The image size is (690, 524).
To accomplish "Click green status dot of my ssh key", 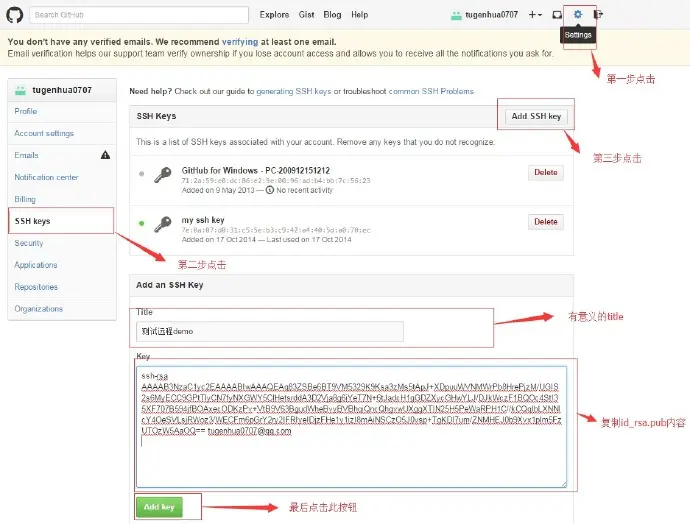I will pos(142,223).
